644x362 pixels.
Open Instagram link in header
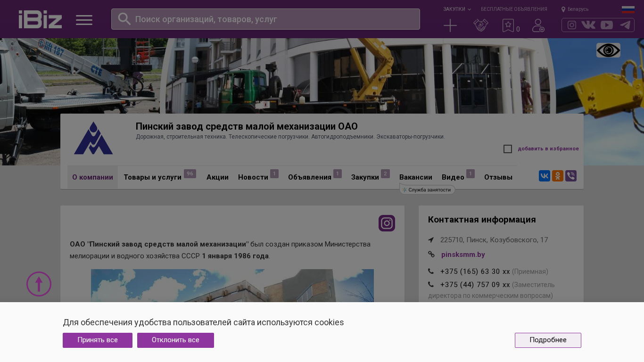coord(572,25)
